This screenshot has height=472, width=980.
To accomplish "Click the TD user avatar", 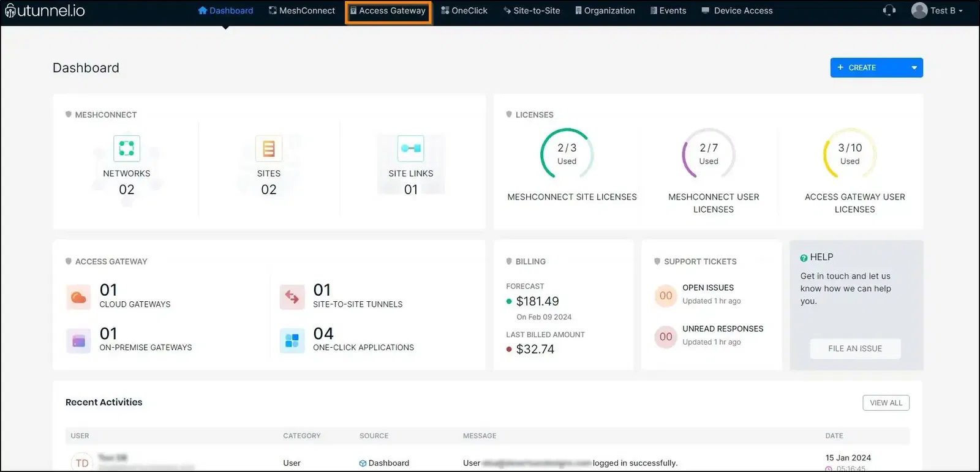I will 82,463.
